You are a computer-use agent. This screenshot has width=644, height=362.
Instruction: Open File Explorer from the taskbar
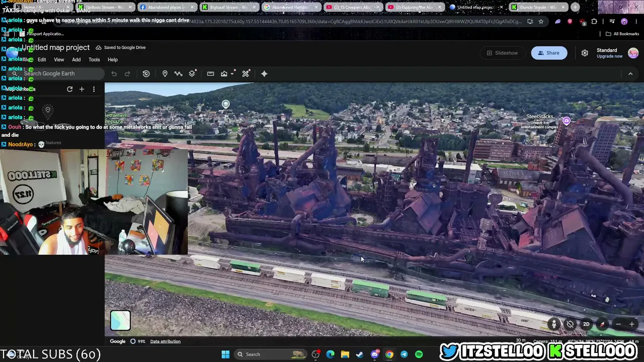click(x=345, y=354)
